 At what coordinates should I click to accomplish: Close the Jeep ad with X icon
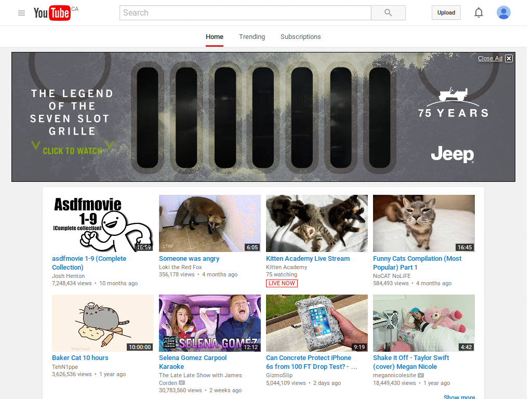(x=509, y=58)
